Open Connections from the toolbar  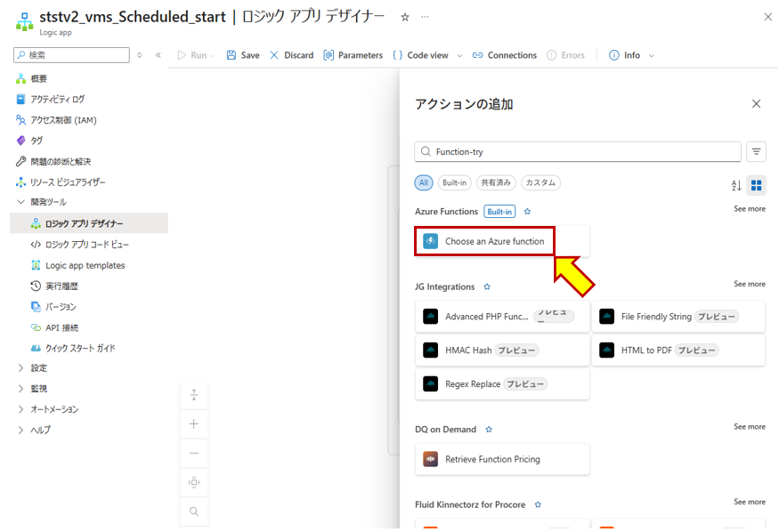tap(504, 55)
